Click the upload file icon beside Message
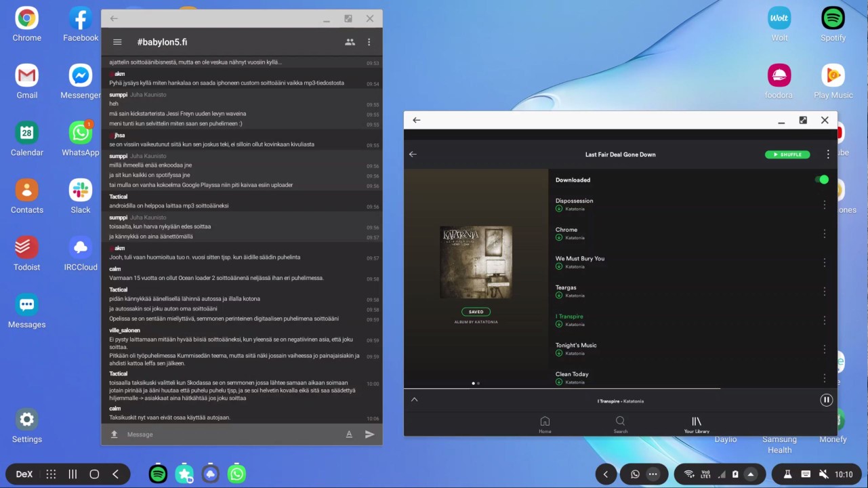 coord(115,434)
